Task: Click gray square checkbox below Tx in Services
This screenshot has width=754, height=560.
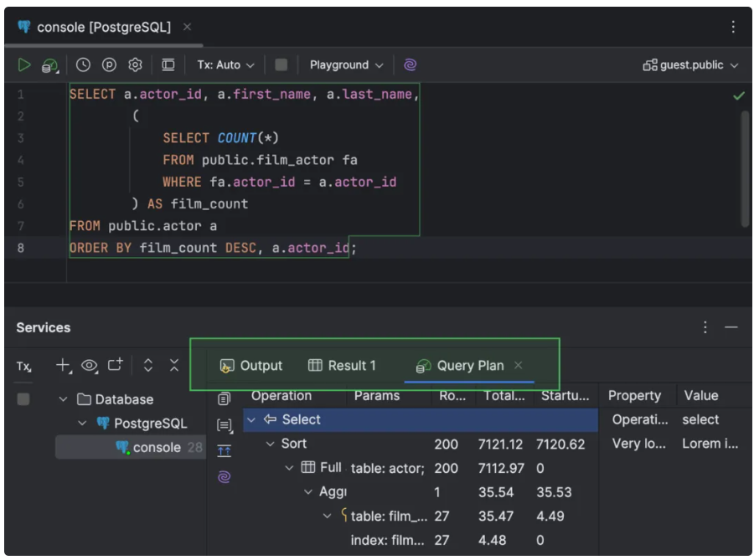Action: click(x=23, y=399)
